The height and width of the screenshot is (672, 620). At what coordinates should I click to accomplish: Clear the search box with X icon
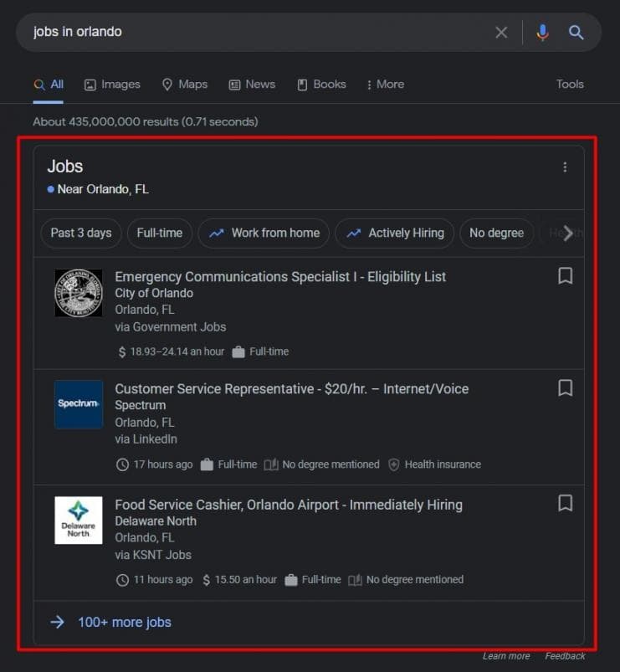501,33
